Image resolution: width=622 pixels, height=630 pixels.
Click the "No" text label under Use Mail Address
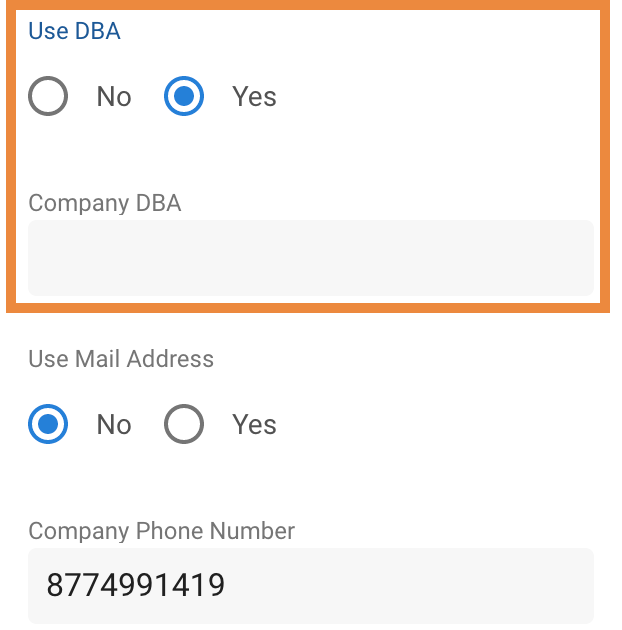pyautogui.click(x=114, y=425)
